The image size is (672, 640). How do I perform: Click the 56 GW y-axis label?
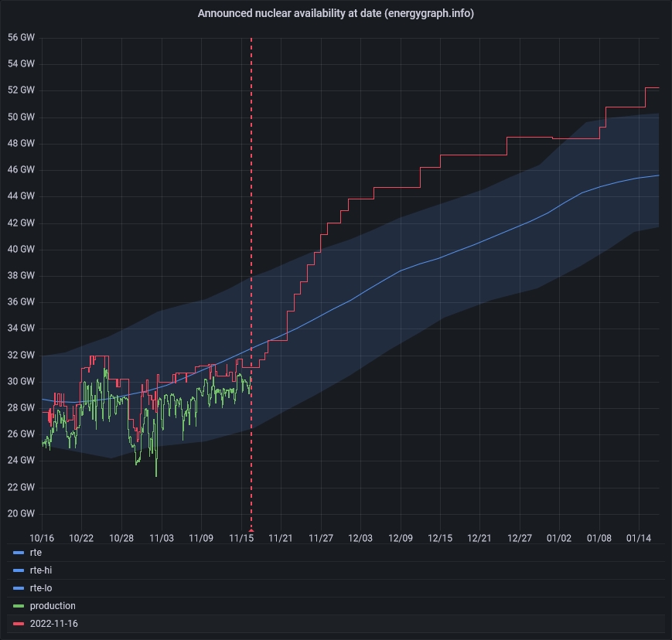pyautogui.click(x=21, y=37)
